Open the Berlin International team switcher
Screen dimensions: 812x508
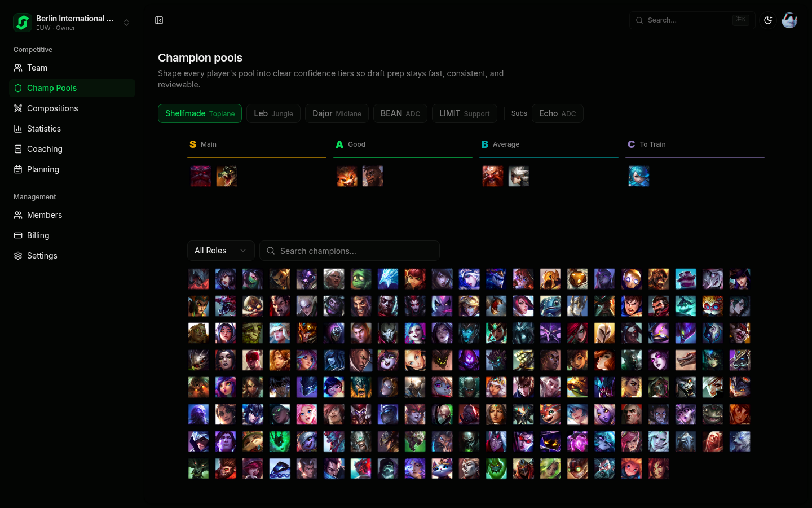pos(72,23)
